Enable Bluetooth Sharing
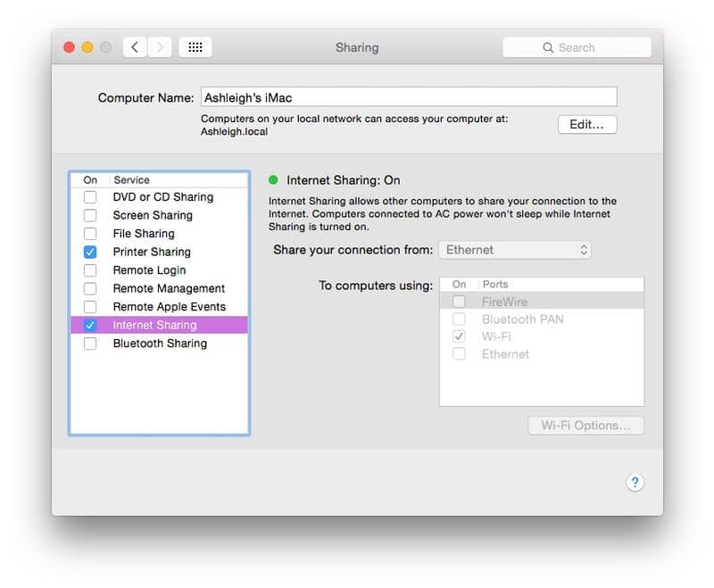 click(x=89, y=343)
